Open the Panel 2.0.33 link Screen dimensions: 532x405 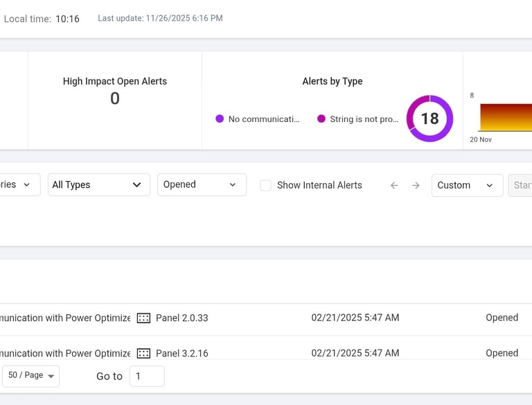(x=181, y=318)
